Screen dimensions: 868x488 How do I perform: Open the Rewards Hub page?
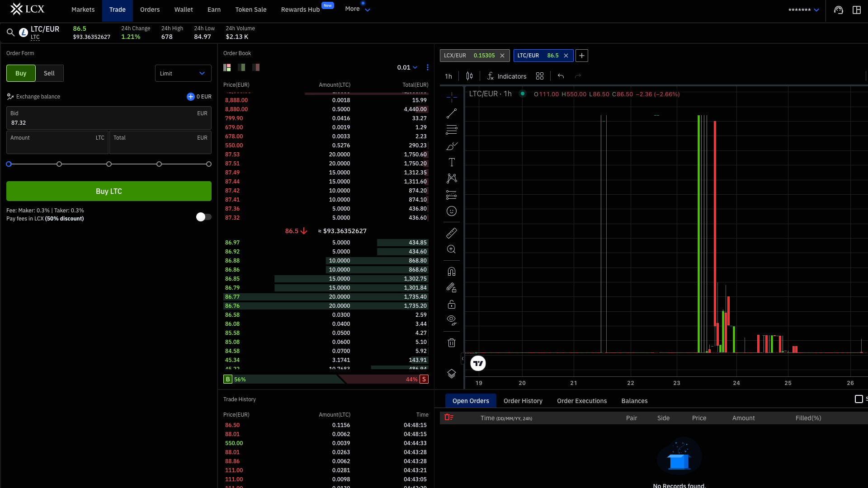click(x=300, y=9)
